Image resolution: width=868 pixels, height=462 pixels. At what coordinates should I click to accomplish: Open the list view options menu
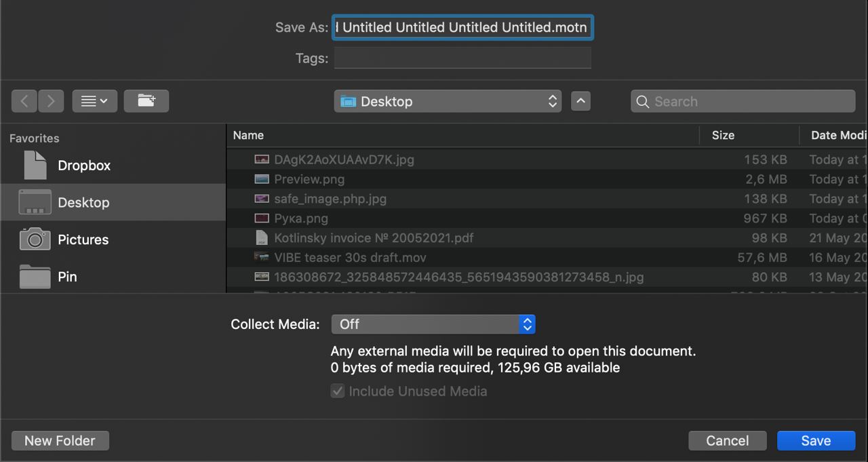click(94, 101)
